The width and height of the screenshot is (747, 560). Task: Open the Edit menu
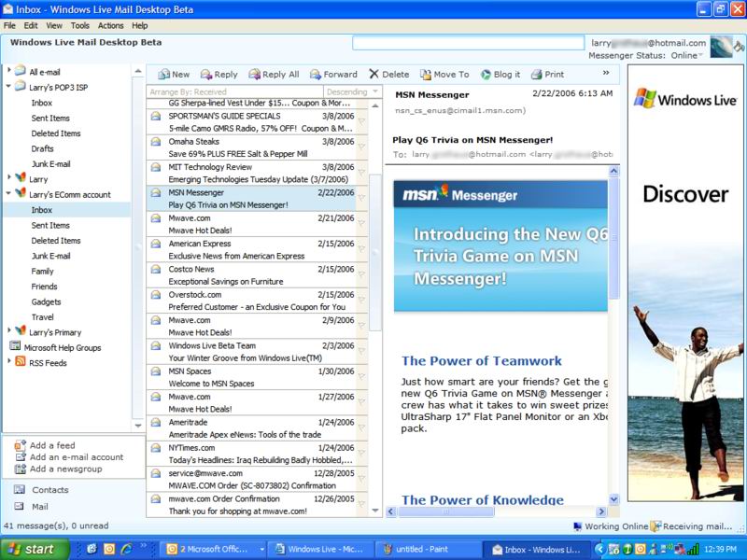click(31, 26)
